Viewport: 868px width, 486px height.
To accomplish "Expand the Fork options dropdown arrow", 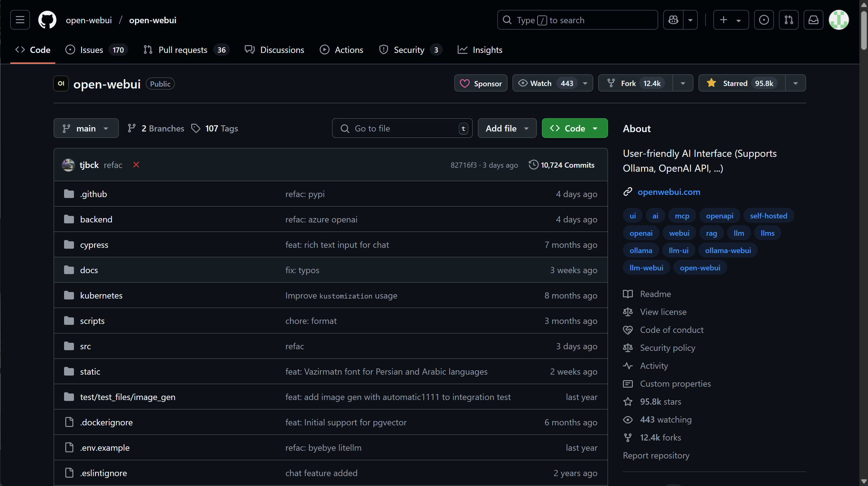I will (x=683, y=83).
